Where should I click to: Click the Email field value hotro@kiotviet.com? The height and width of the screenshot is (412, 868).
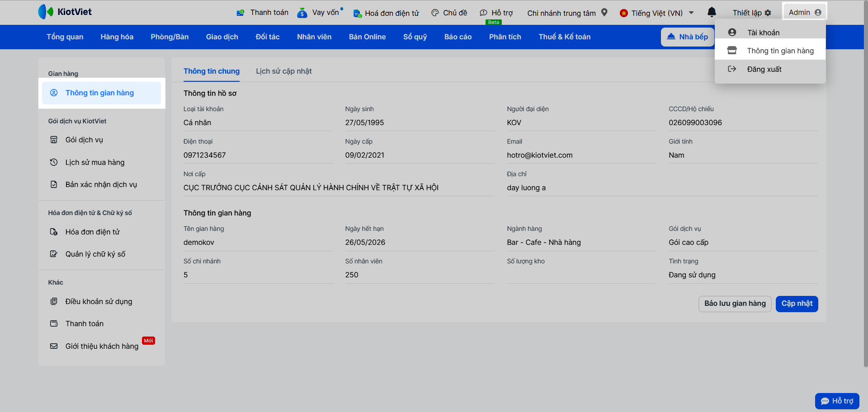point(540,155)
